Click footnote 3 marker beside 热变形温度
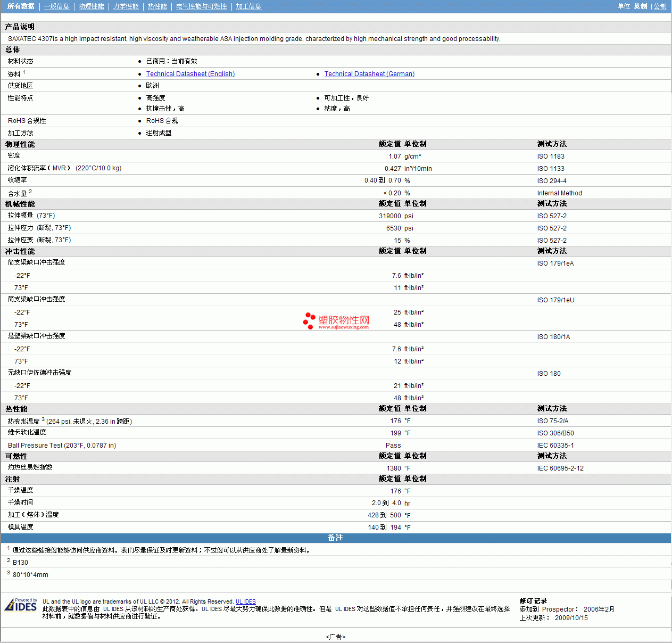The image size is (672, 643). pyautogui.click(x=43, y=419)
